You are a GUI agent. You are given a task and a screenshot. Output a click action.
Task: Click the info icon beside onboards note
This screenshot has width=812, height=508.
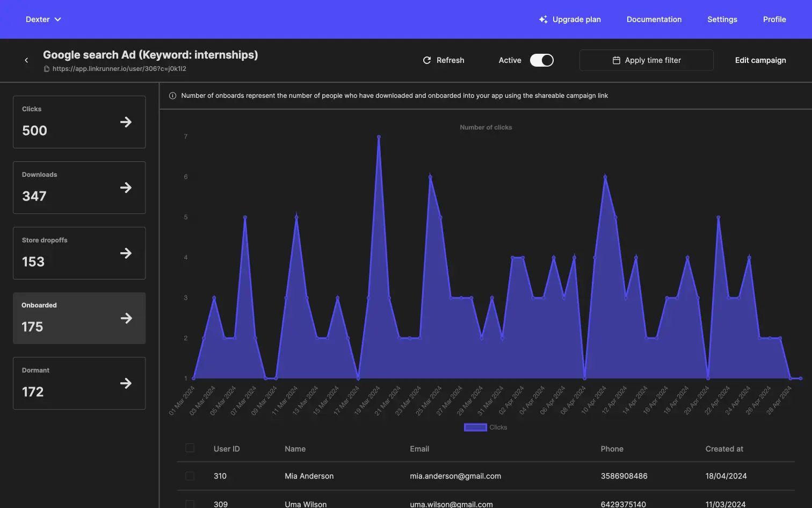click(x=172, y=96)
